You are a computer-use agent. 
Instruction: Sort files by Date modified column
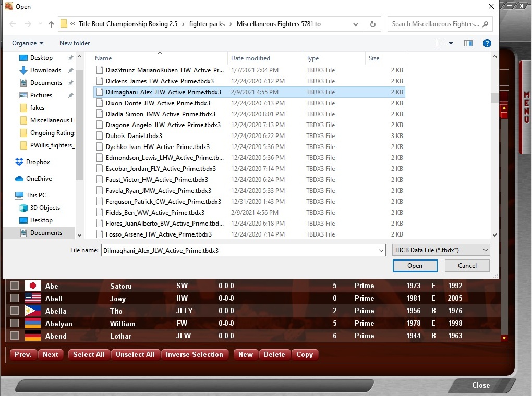click(251, 58)
